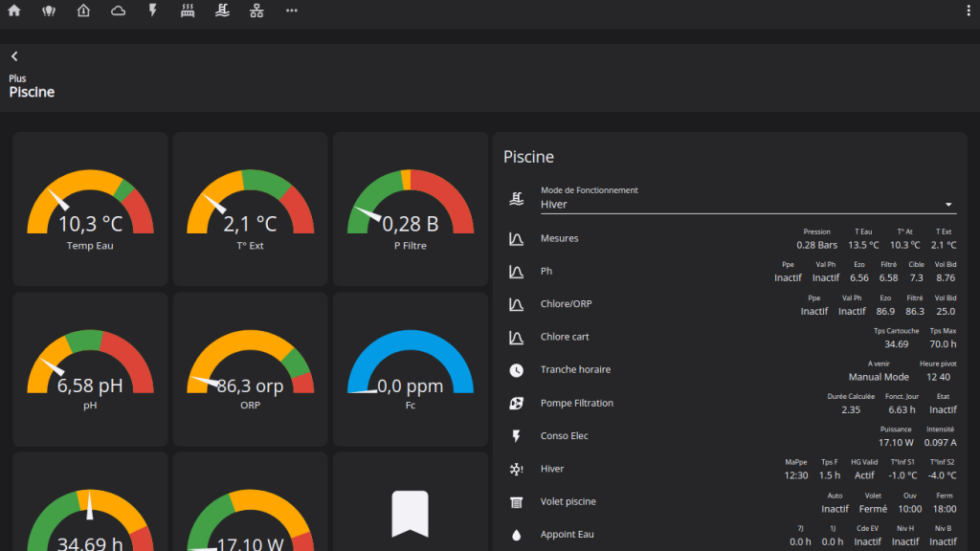Select the Pompe Filtration row label
Viewport: 980px width, 551px height.
577,403
